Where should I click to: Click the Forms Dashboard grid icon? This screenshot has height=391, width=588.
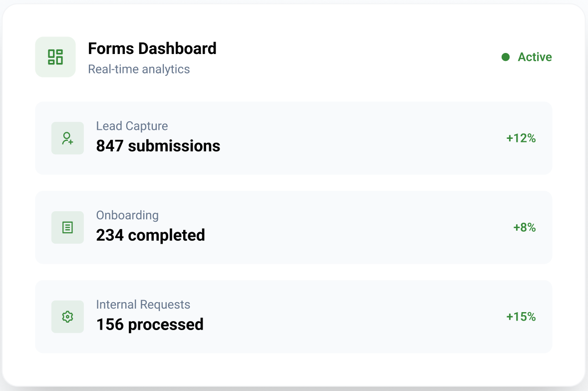click(55, 57)
